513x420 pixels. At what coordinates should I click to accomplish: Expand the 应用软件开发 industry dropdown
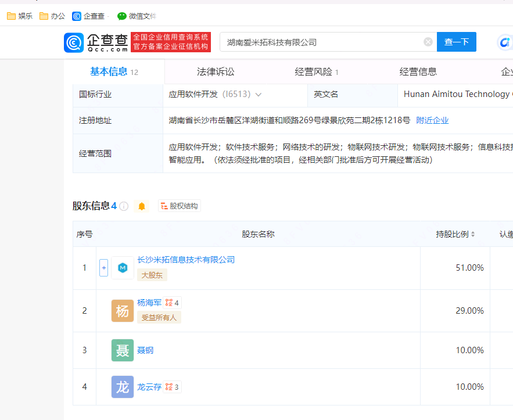click(x=259, y=95)
